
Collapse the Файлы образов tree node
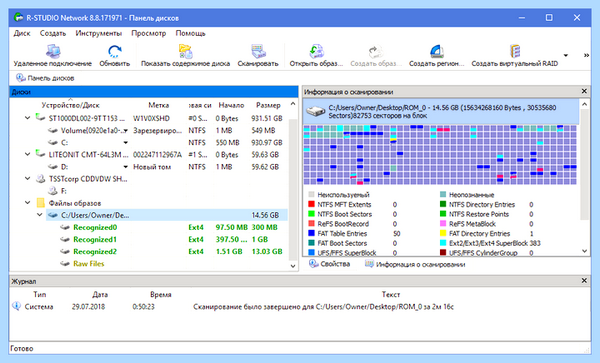pos(27,203)
